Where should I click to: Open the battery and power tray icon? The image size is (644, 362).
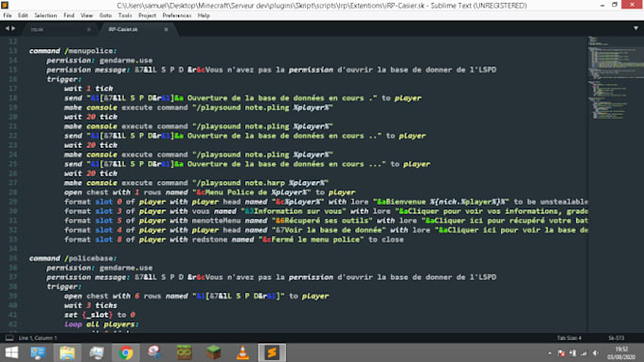(x=573, y=353)
